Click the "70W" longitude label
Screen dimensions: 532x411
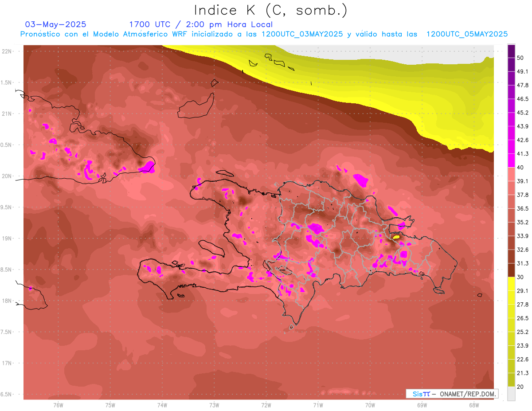(x=370, y=405)
